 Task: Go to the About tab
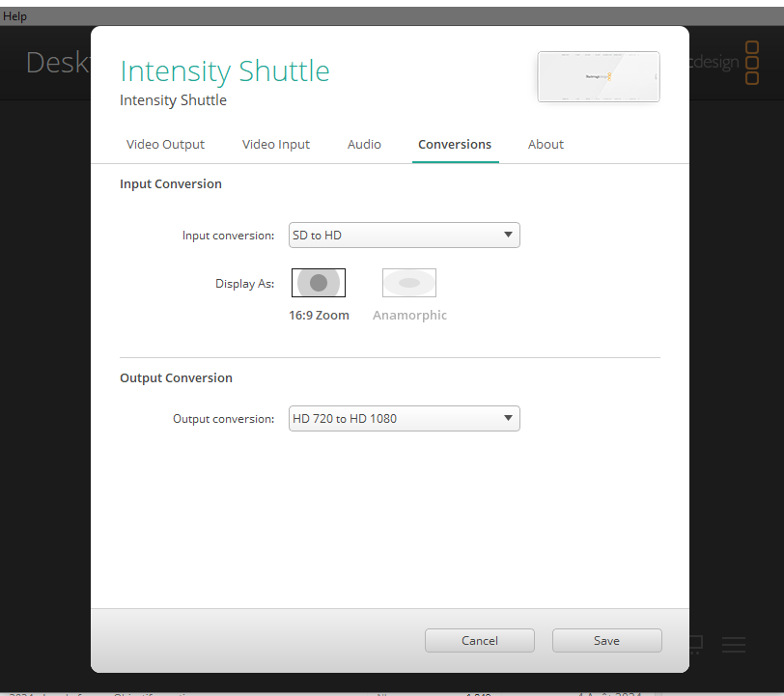point(546,145)
